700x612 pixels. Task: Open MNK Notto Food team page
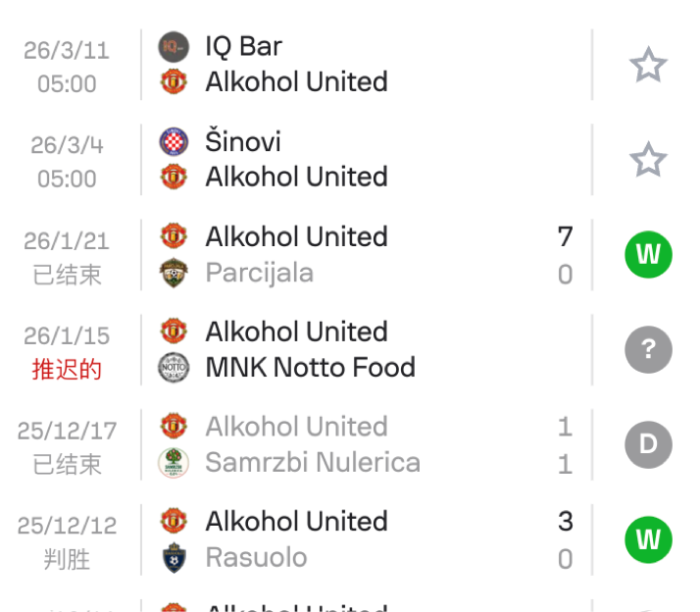[x=310, y=368]
